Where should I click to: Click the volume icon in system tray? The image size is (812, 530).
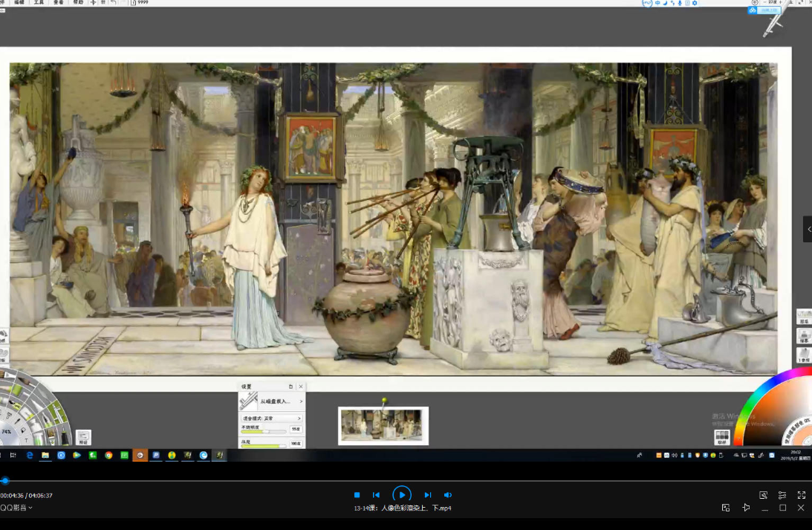pyautogui.click(x=675, y=456)
